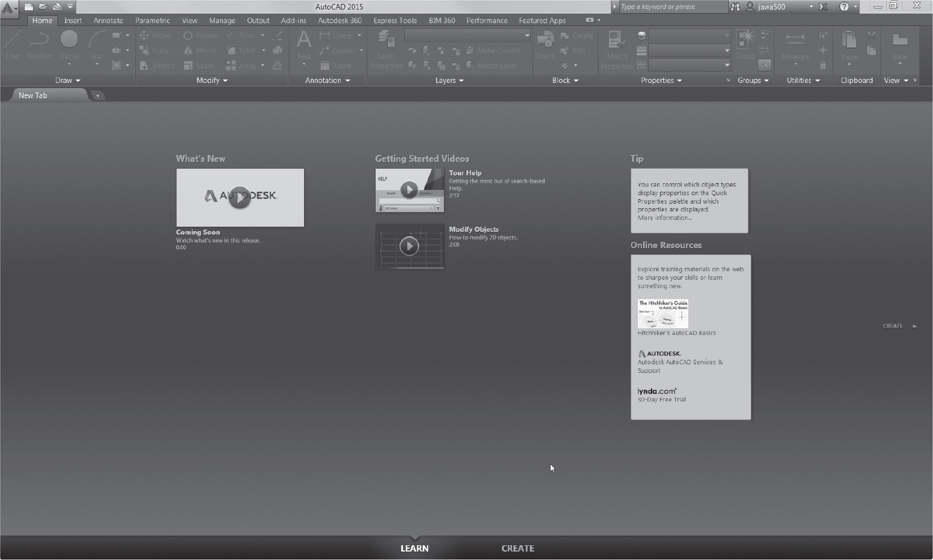Switch to the CREATE page at bottom
The width and height of the screenshot is (933, 560).
pyautogui.click(x=518, y=548)
